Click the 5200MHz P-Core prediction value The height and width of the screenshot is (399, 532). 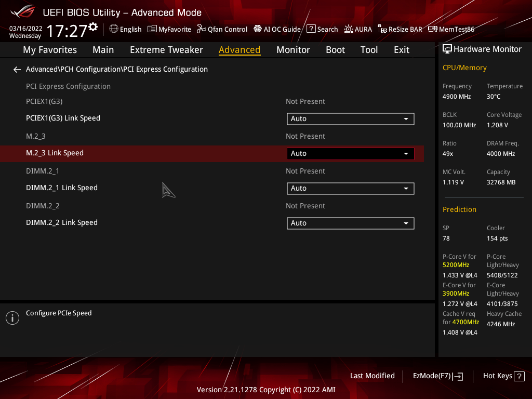(x=456, y=265)
